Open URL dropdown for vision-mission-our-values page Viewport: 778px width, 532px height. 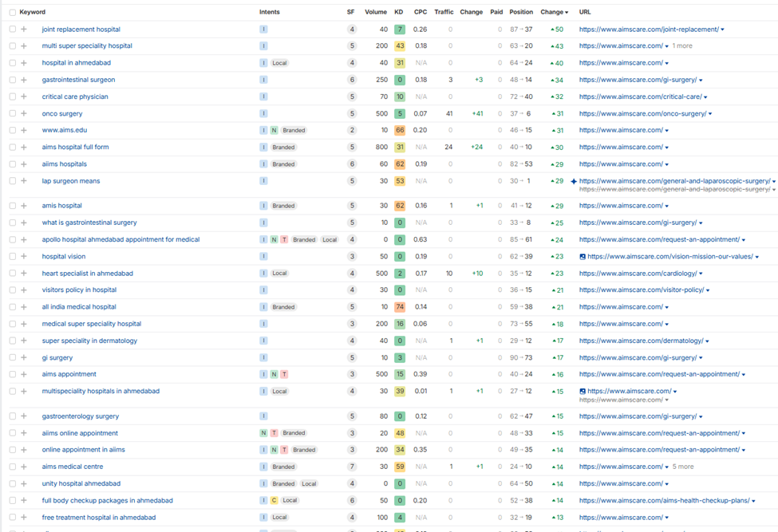756,257
